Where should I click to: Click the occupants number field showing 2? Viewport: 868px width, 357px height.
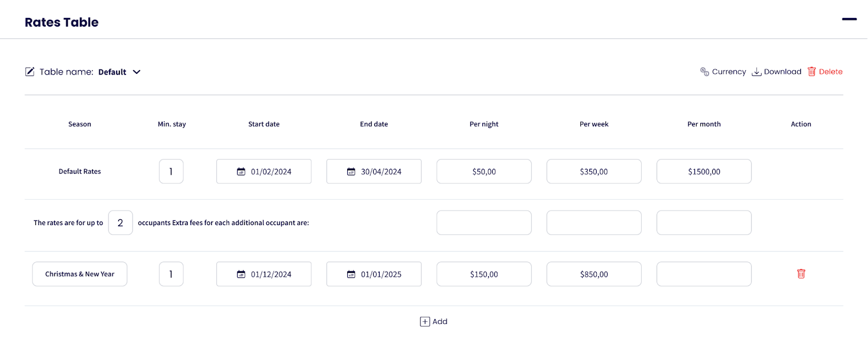(120, 223)
